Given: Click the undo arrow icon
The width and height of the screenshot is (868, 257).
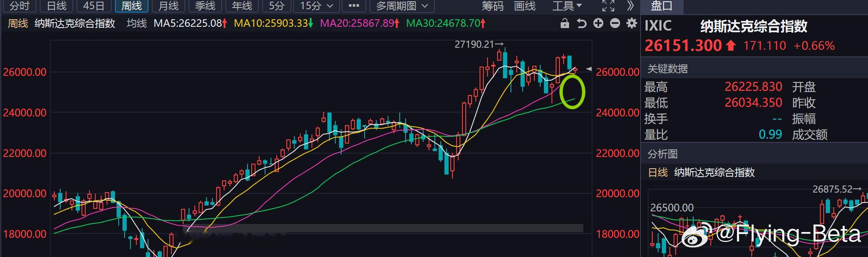Looking at the screenshot, I should tap(582, 23).
